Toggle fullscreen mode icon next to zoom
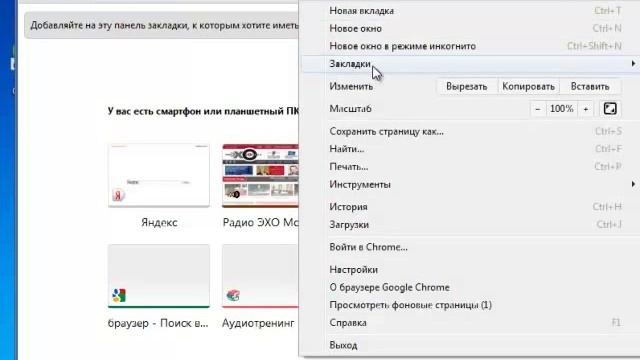 pyautogui.click(x=610, y=109)
